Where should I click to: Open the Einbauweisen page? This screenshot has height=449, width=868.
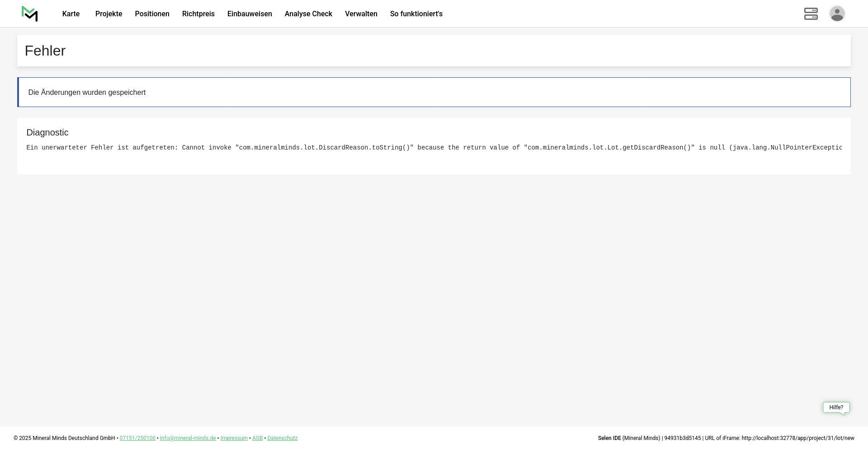click(x=250, y=14)
